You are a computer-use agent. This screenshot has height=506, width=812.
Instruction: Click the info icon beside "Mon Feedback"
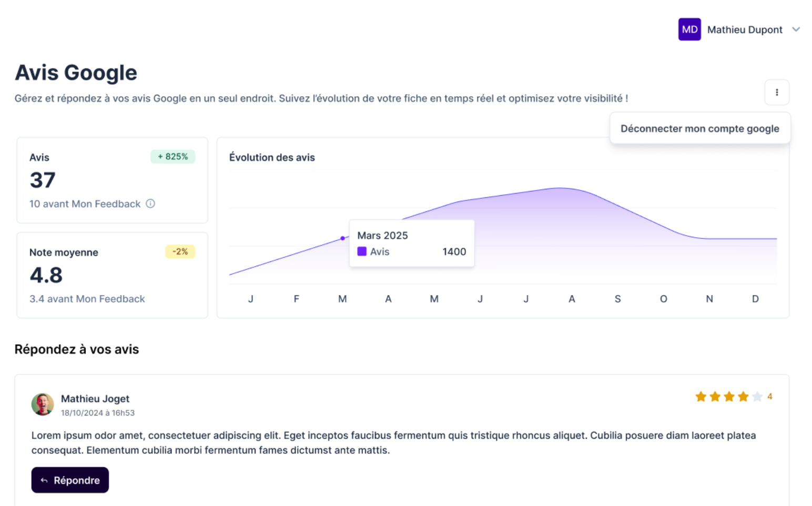pos(150,204)
